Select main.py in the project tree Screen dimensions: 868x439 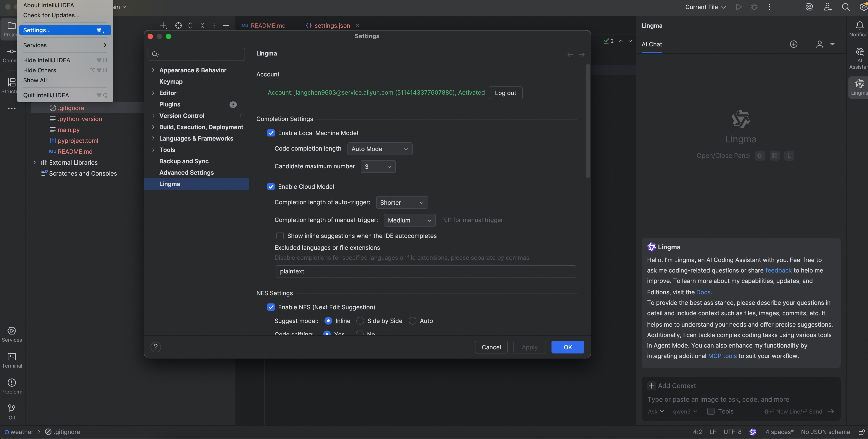coord(68,130)
